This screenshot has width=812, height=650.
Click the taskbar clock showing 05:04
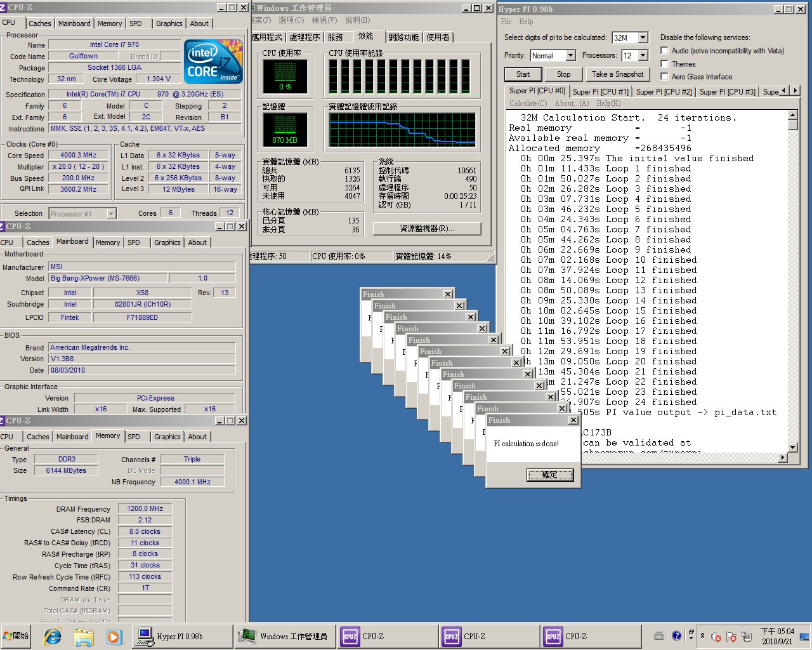tap(777, 636)
